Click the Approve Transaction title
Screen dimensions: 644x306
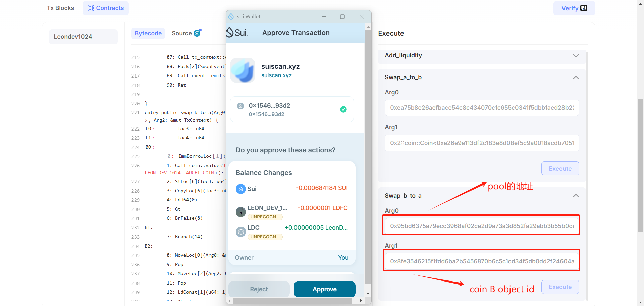pyautogui.click(x=296, y=33)
